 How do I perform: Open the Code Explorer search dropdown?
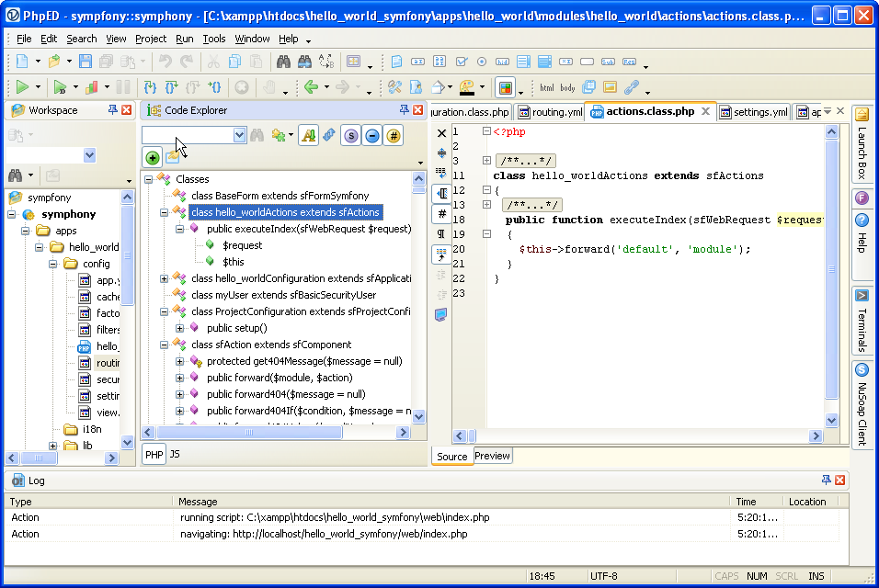coord(239,135)
